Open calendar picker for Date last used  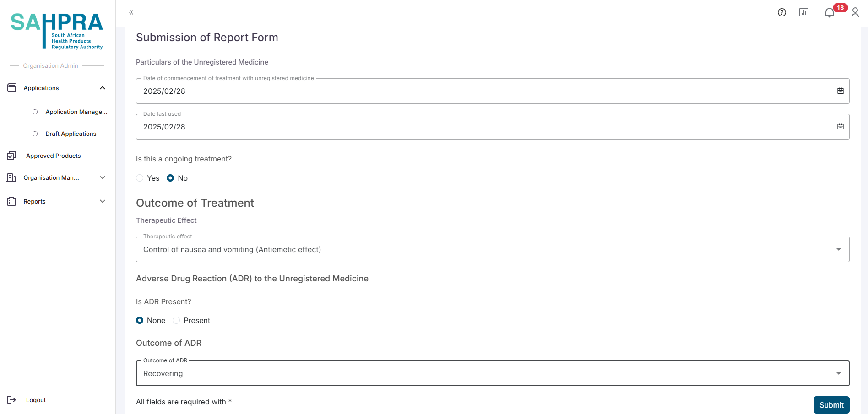pos(841,127)
